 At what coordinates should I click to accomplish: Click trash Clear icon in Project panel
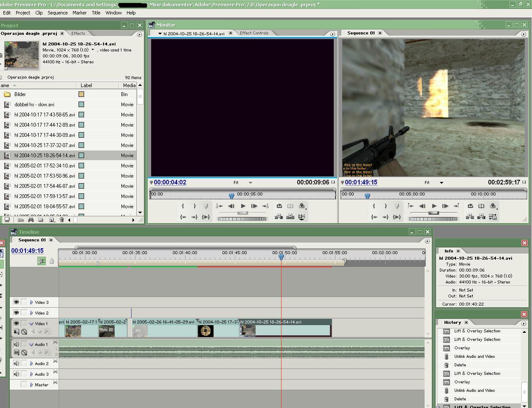(62, 220)
